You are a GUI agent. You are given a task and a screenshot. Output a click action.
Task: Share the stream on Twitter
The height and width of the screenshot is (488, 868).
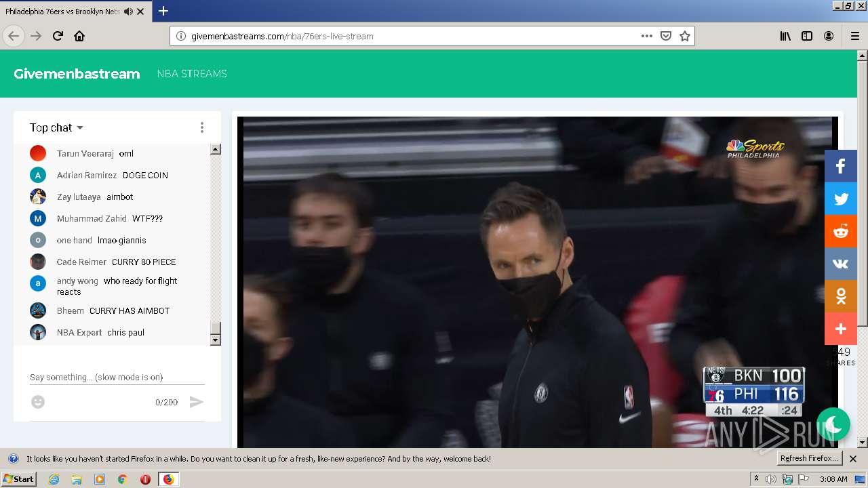point(841,199)
